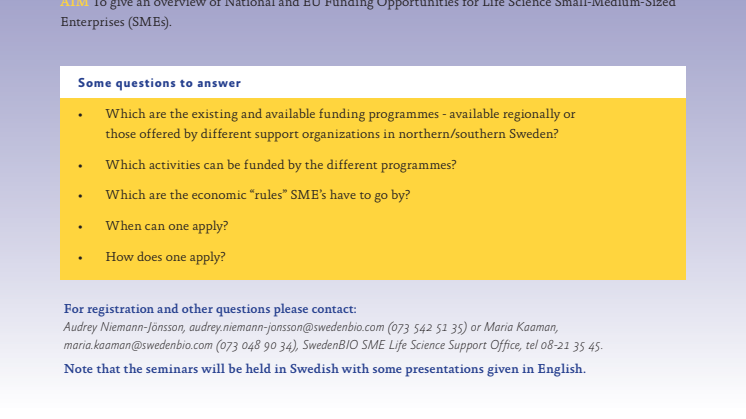Click phone number 073 542 51 35
Image resolution: width=746 pixels, height=419 pixels.
point(427,327)
